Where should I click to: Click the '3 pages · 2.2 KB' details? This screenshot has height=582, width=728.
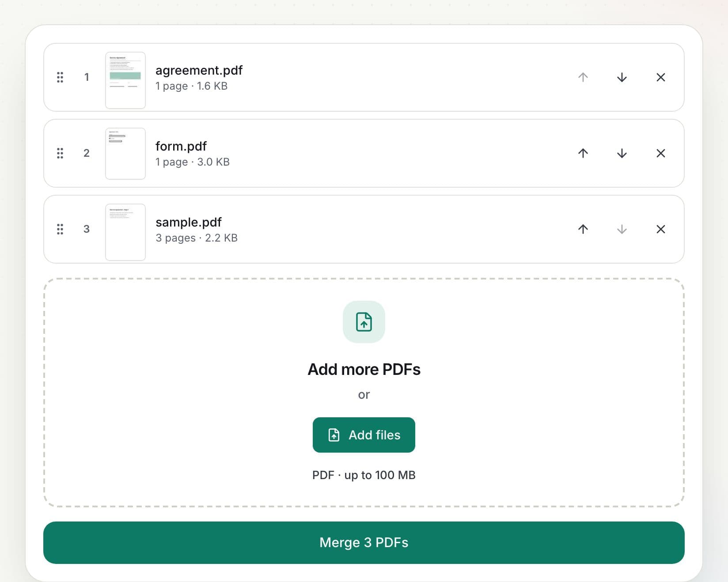(x=197, y=238)
